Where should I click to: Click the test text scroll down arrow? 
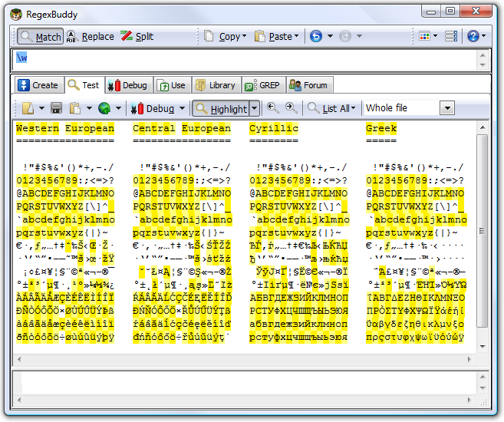[x=483, y=347]
